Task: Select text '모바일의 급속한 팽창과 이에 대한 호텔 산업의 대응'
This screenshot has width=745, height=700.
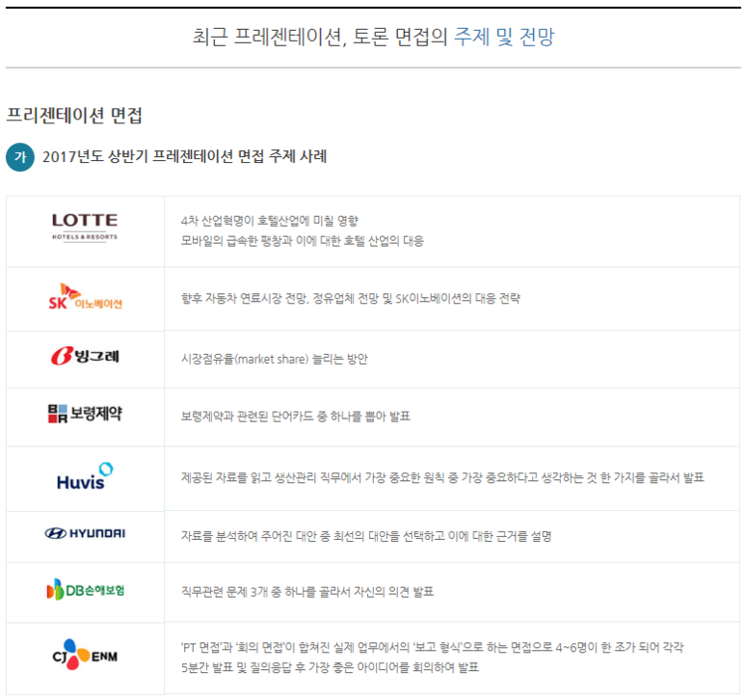Action: (x=303, y=241)
